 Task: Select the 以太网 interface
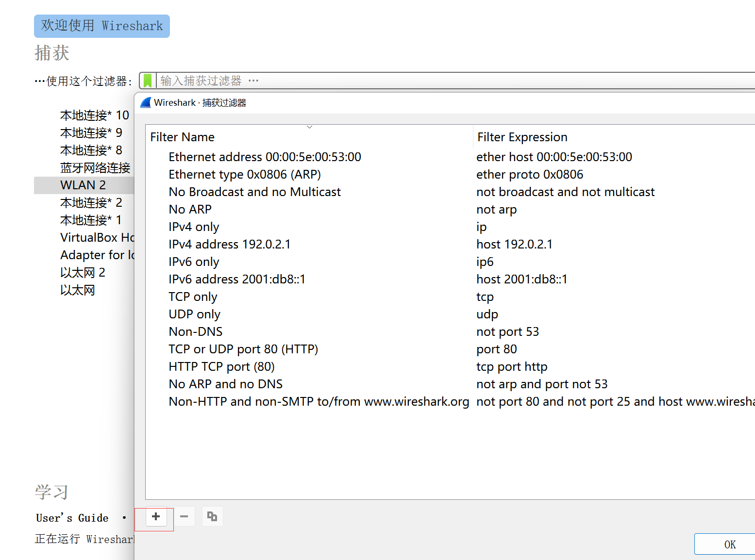coord(78,290)
